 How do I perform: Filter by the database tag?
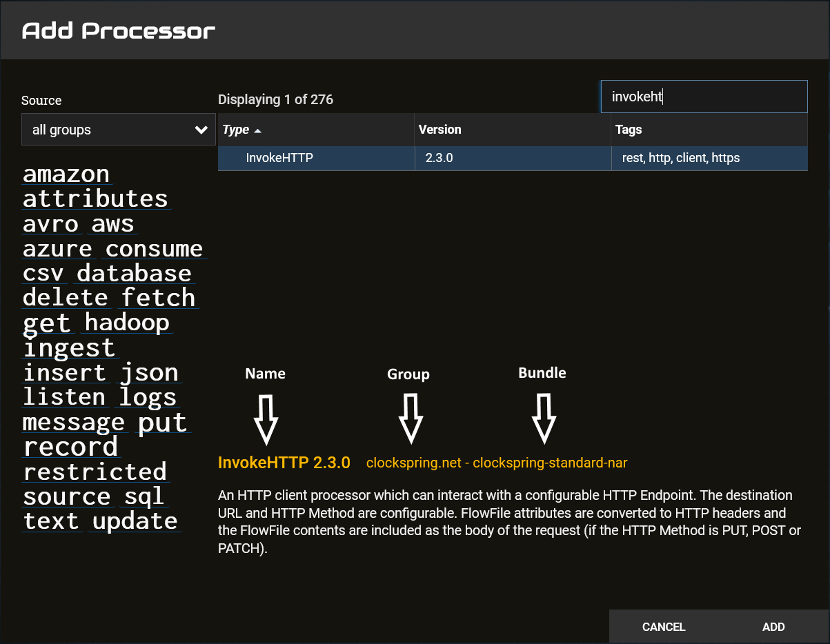tap(134, 273)
